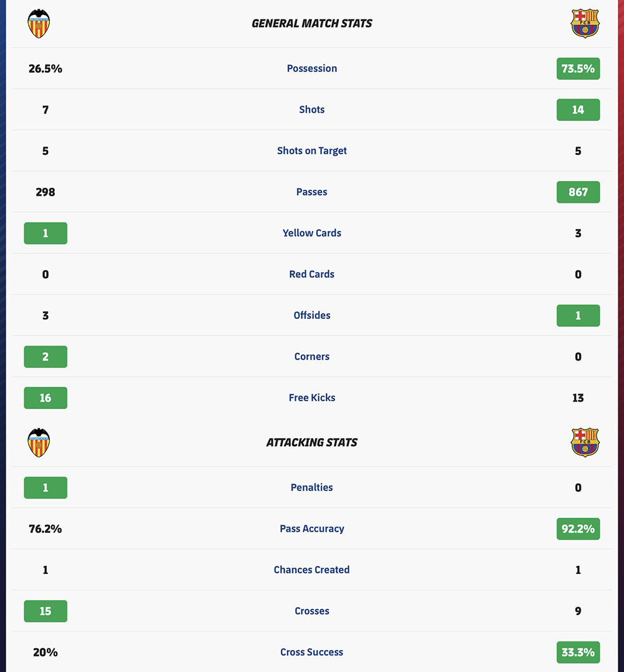Image resolution: width=624 pixels, height=672 pixels.
Task: Select the Red Cards label
Action: coord(312,275)
